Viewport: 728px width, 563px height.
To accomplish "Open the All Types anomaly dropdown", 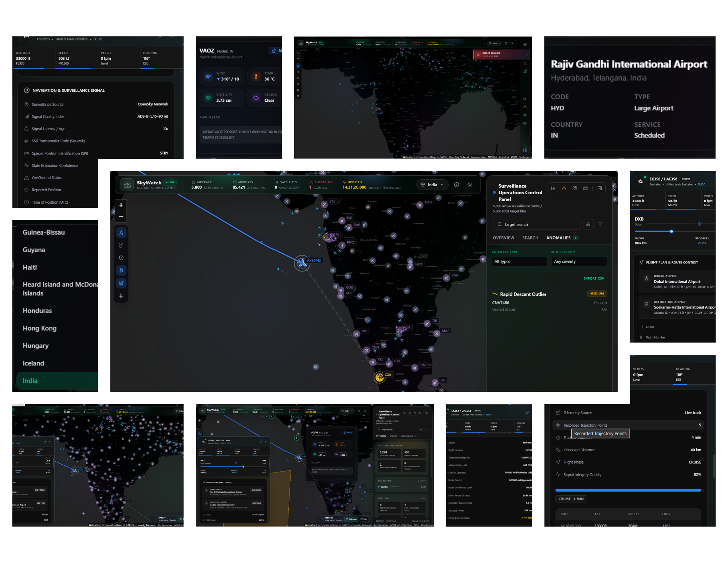I will [519, 262].
